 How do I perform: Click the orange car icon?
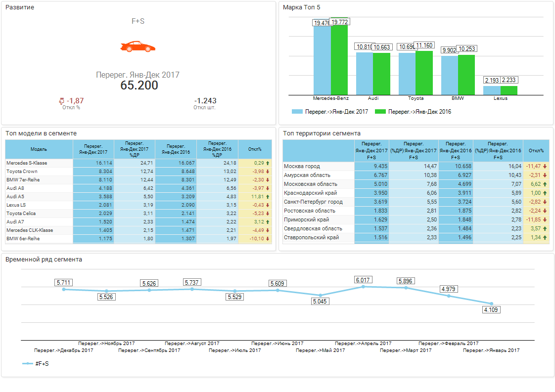[138, 47]
